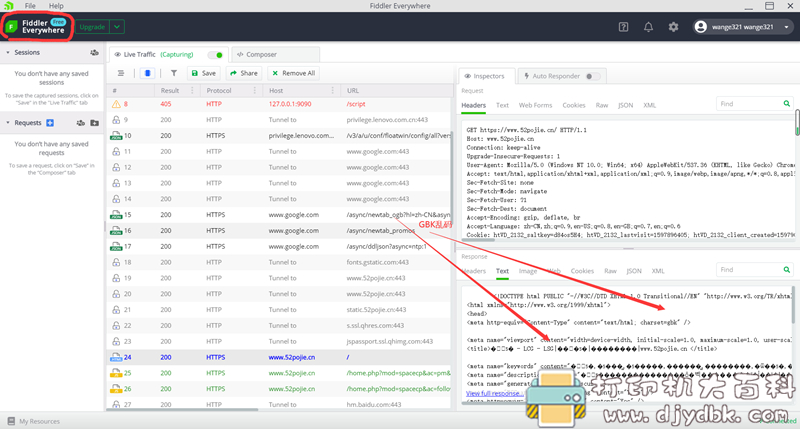The height and width of the screenshot is (429, 800).
Task: Open the File menu
Action: (x=30, y=6)
